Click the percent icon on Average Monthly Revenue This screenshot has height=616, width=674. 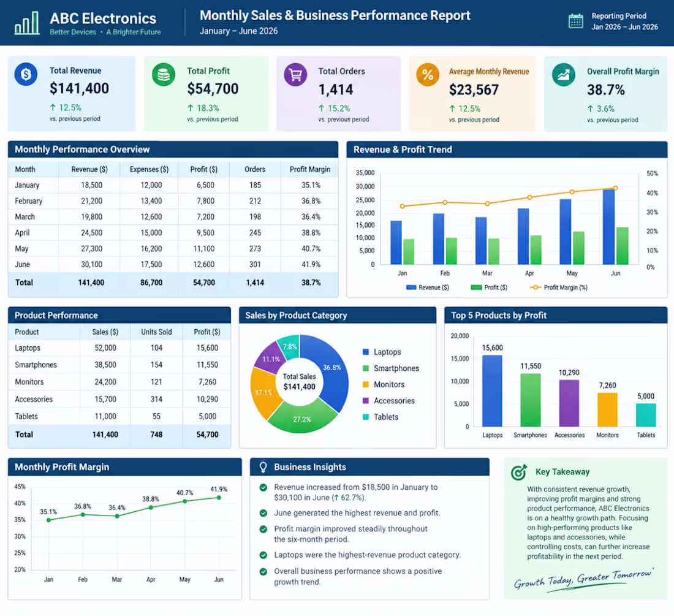(x=428, y=75)
